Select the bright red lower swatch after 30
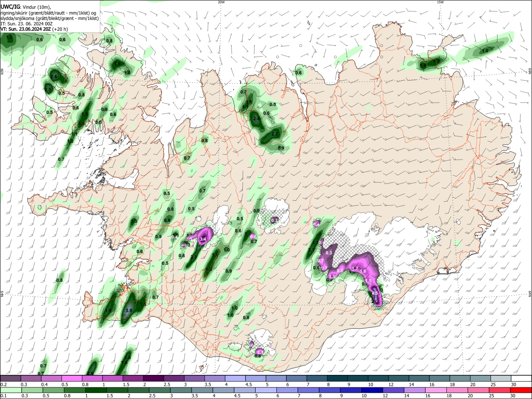 (x=522, y=390)
